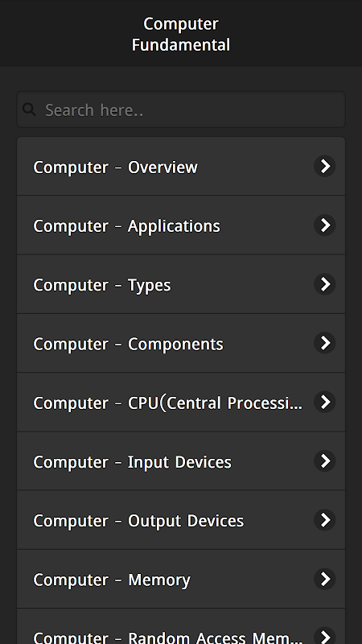Image resolution: width=362 pixels, height=644 pixels.
Task: Click chevron icon beside Computer - Memory
Action: (325, 579)
